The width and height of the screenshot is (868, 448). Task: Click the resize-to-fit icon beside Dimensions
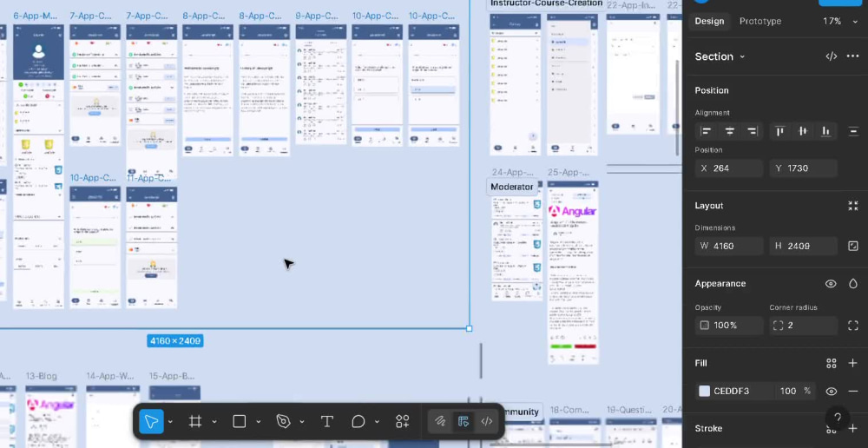853,246
